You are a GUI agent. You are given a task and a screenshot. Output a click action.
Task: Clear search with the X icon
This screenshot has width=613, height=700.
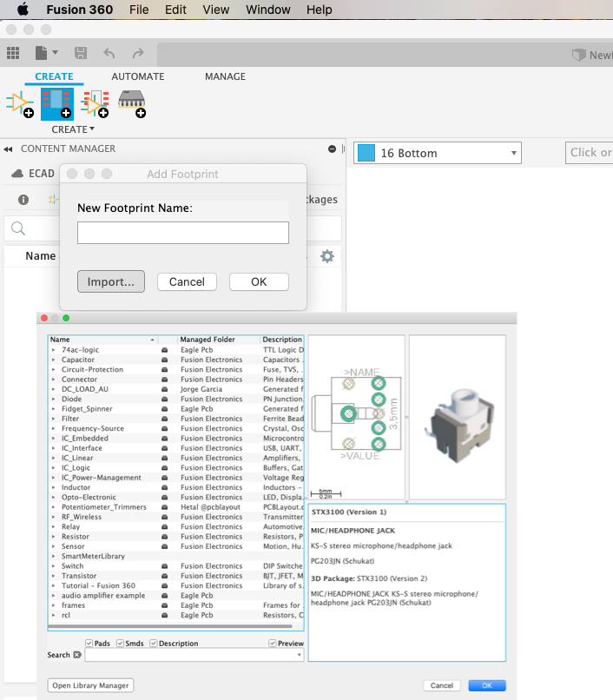tap(77, 655)
